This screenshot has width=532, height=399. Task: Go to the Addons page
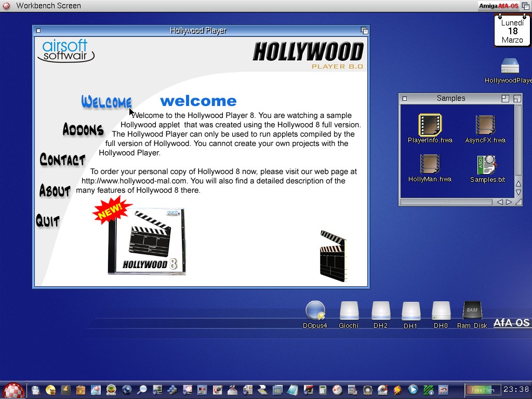pos(83,129)
